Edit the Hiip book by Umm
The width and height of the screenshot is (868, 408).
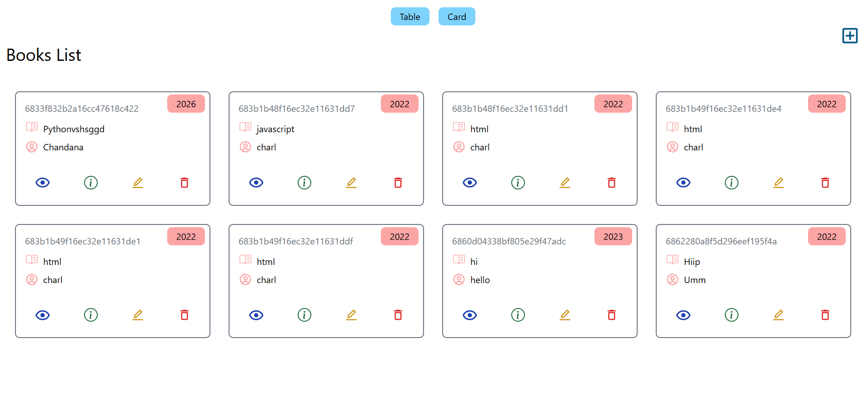778,315
